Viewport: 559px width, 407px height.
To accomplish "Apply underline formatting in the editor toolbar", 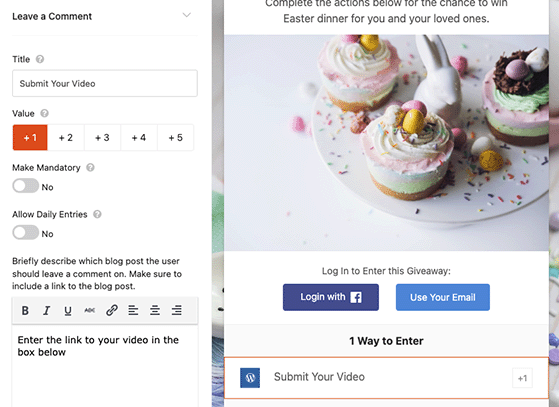I will (x=68, y=310).
